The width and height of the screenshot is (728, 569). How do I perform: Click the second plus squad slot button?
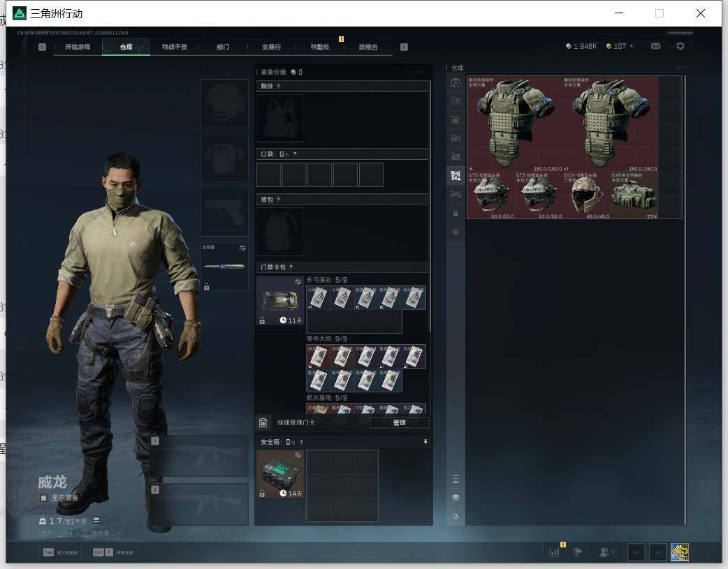(657, 552)
